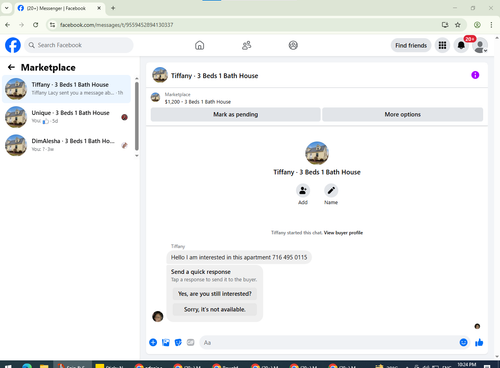Attach a photo using the image icon
Viewport: 500px width, 368px height.
(x=166, y=342)
